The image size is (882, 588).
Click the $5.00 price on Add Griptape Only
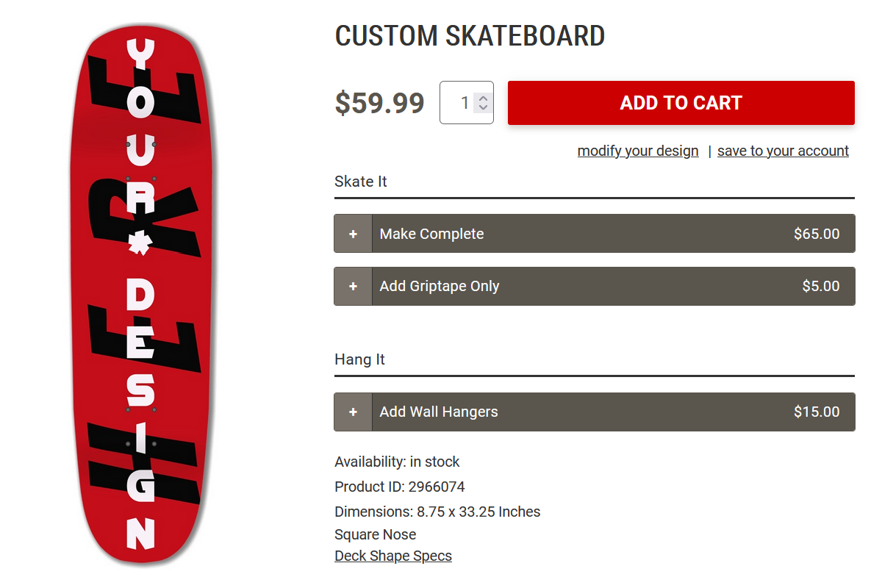click(822, 286)
